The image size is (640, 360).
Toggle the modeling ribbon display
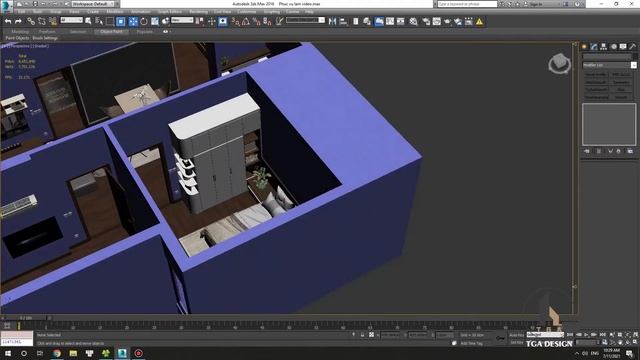pos(379,21)
